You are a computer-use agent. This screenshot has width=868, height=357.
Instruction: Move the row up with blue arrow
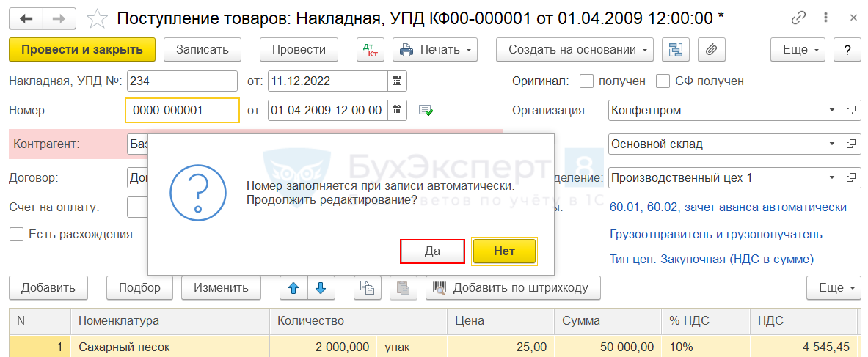coord(294,288)
